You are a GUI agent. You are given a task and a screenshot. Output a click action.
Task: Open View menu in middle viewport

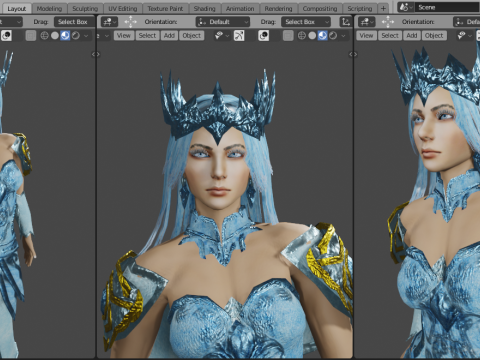(123, 35)
